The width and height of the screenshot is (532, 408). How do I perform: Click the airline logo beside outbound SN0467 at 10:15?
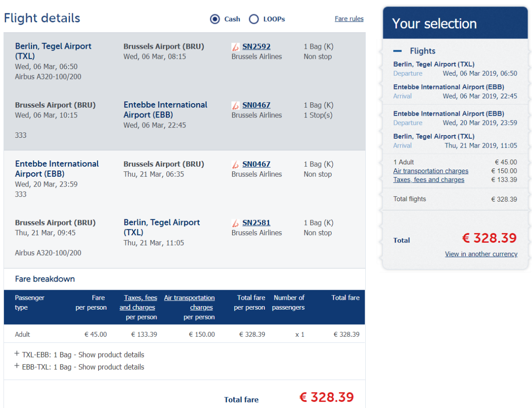(x=235, y=105)
